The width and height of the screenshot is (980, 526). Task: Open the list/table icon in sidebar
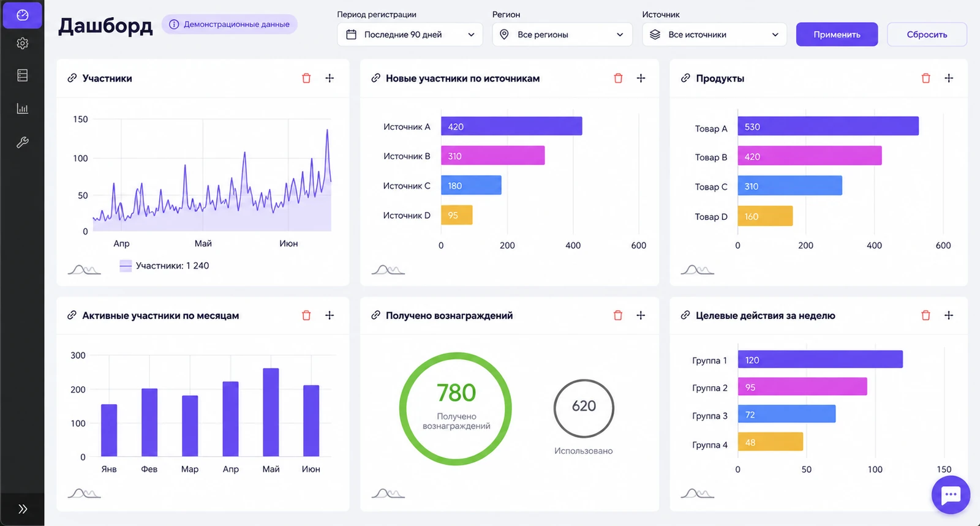pyautogui.click(x=23, y=75)
